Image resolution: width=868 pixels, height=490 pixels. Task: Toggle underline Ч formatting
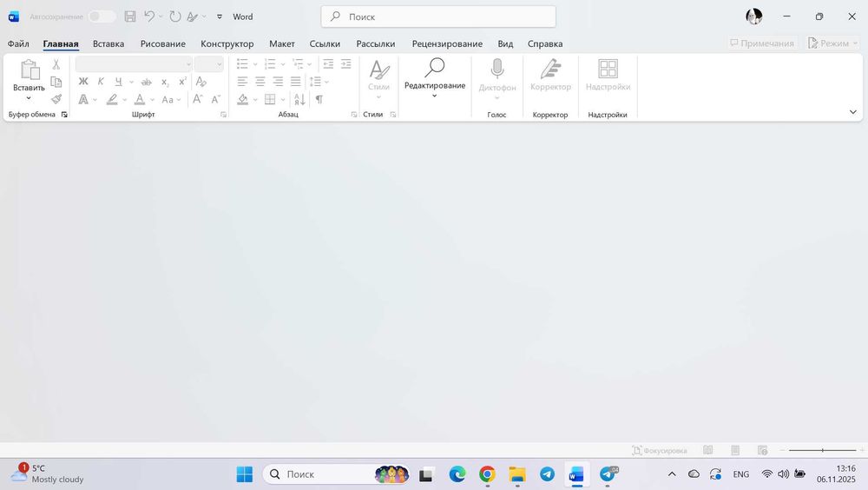coord(118,82)
